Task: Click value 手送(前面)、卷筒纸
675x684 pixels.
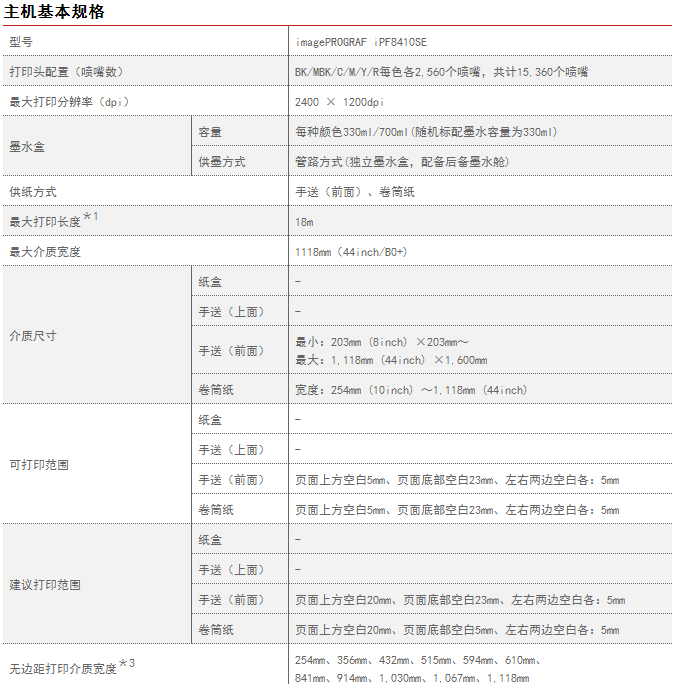Action: 355,192
